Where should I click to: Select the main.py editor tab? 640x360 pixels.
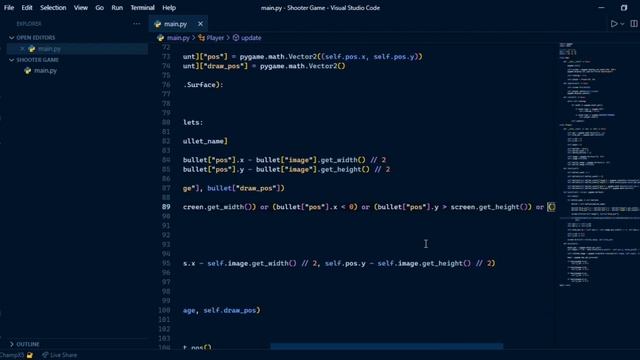tap(179, 24)
